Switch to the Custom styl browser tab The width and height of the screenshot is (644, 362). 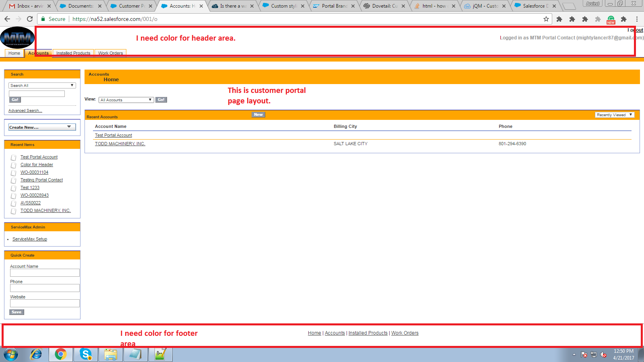284,6
